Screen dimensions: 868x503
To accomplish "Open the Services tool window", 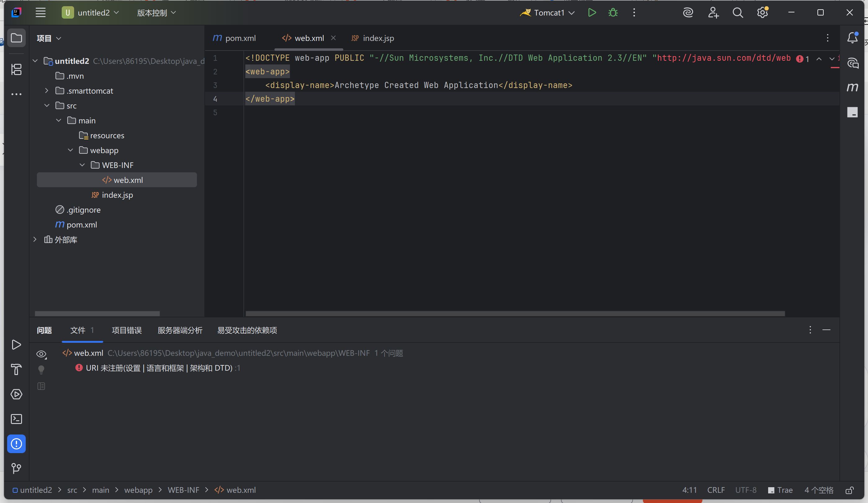I will 16,394.
